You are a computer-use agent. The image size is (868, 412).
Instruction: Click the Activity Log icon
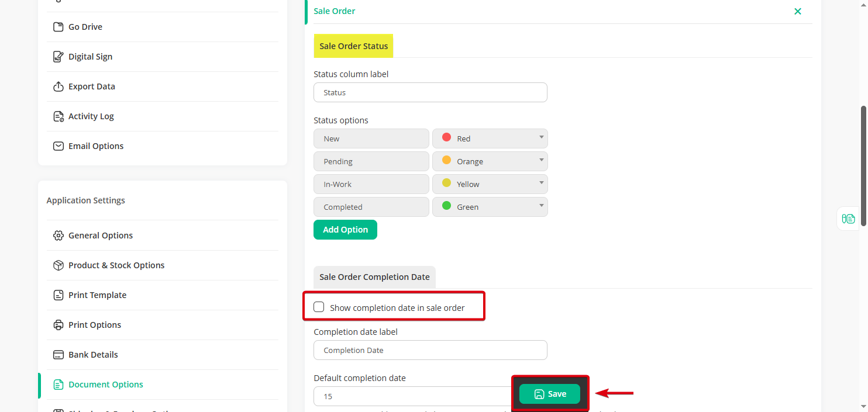pos(58,116)
